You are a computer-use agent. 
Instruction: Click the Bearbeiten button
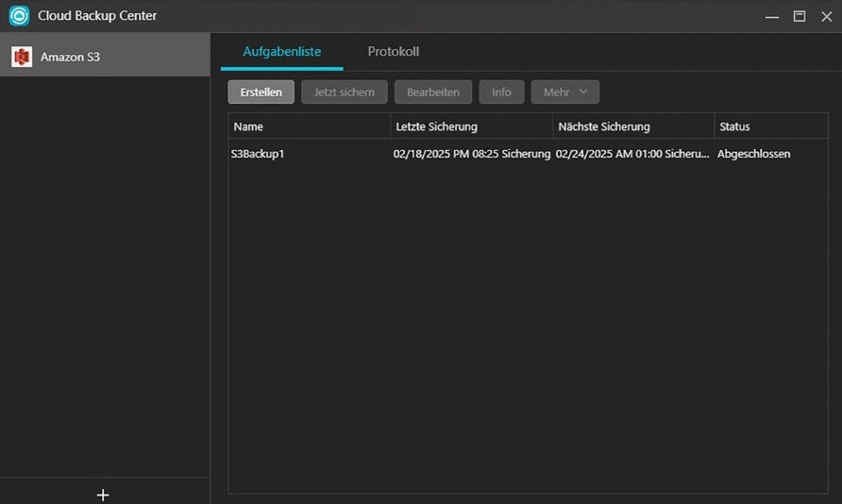(x=433, y=92)
